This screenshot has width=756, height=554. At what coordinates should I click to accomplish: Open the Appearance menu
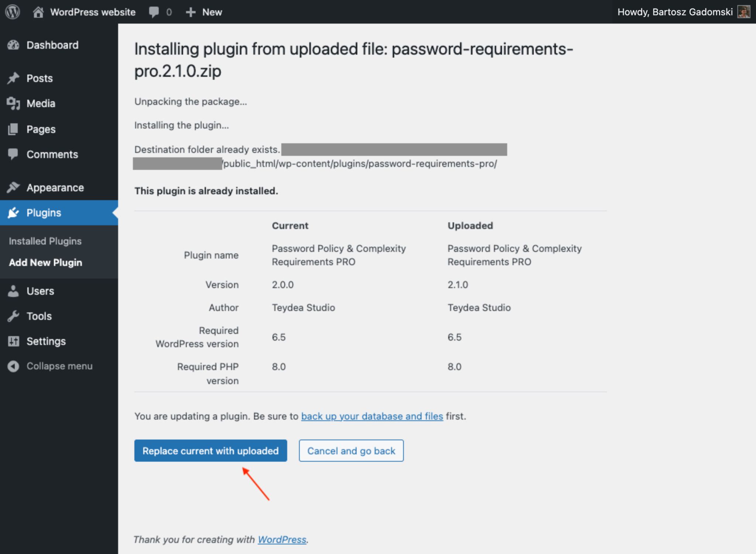[55, 188]
